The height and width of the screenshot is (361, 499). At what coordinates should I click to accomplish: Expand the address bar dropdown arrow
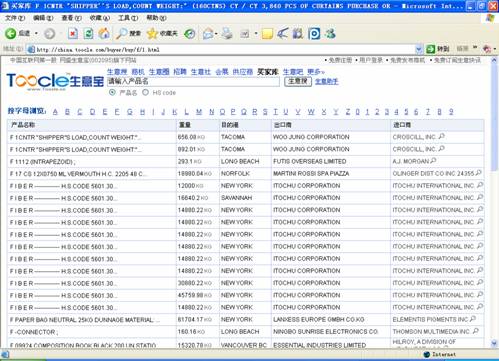click(419, 49)
